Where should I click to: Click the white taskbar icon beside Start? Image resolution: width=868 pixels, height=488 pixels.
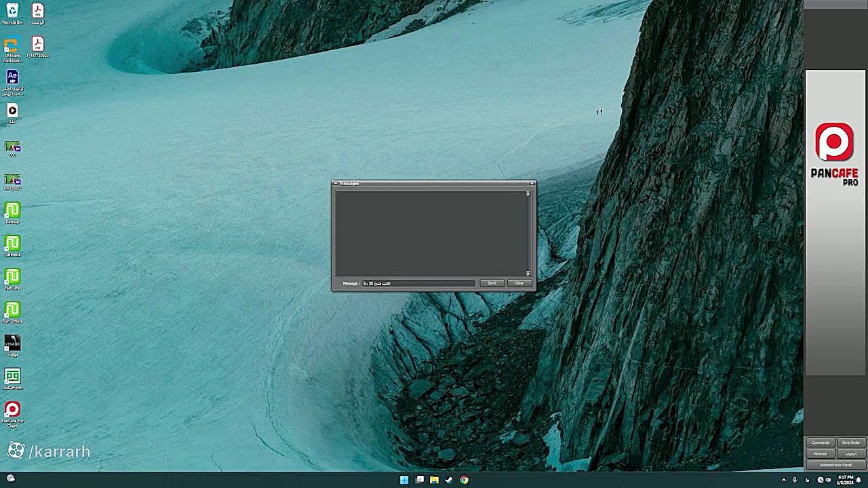(x=420, y=480)
